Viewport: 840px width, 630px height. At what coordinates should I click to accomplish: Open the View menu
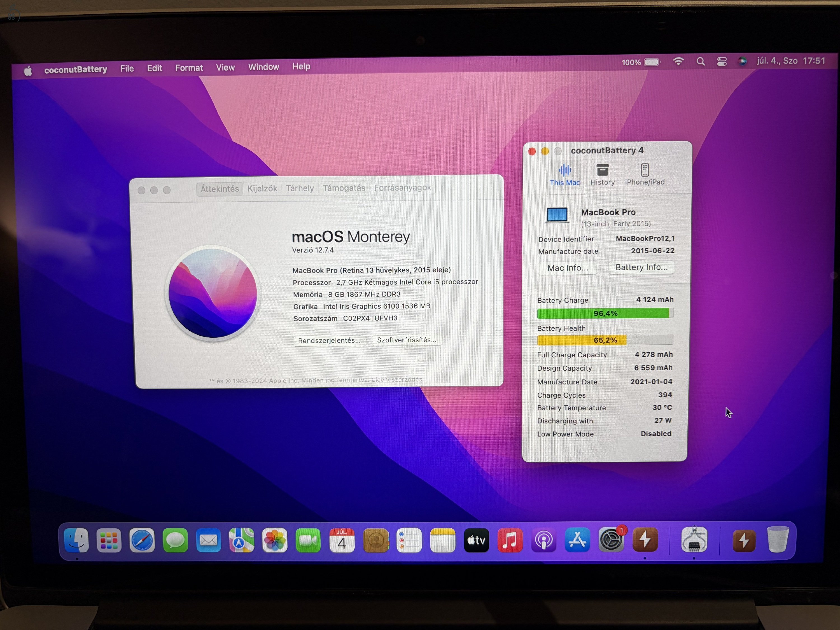(x=225, y=67)
